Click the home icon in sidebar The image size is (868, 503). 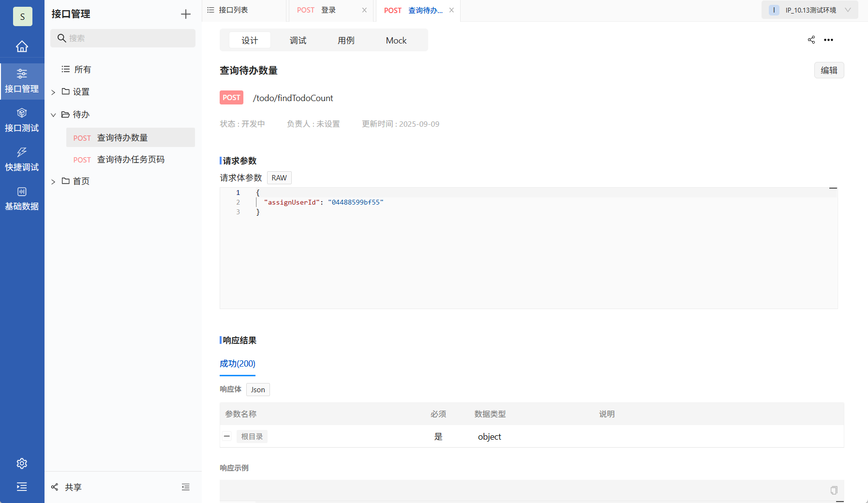(22, 46)
